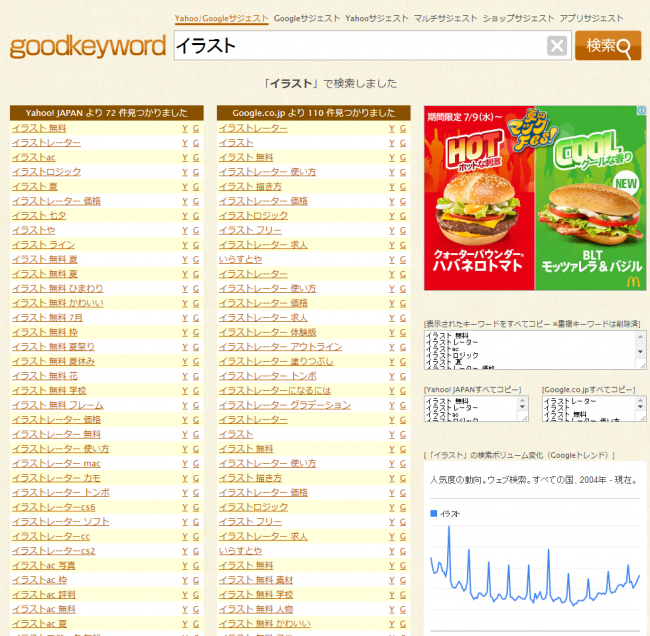
Task: Click G link in イラストレーターcs2 row
Action: (x=196, y=551)
